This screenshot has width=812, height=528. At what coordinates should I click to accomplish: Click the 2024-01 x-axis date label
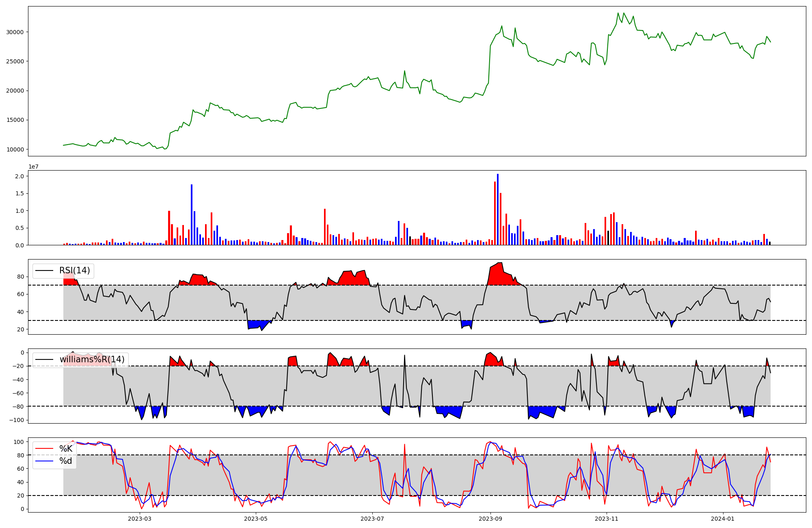(x=723, y=519)
